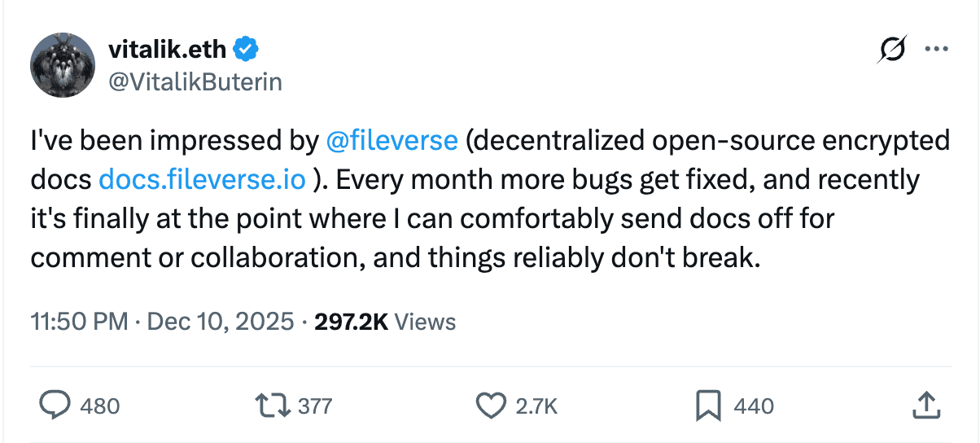980x443 pixels.
Task: Repost this tweet using the arrows icon
Action: pyautogui.click(x=269, y=406)
